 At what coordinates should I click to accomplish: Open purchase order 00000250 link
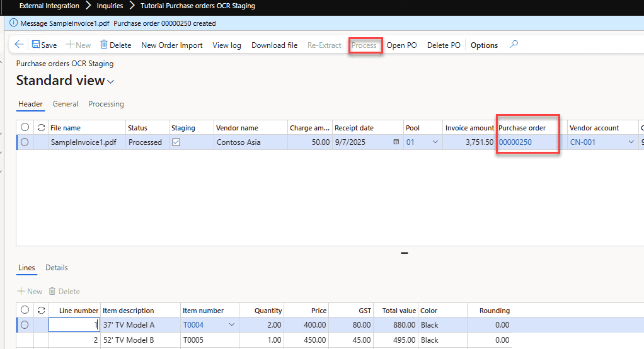515,142
